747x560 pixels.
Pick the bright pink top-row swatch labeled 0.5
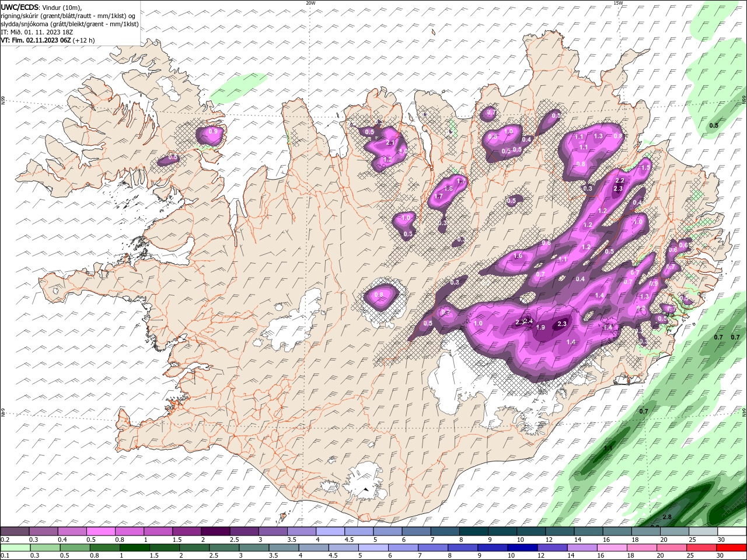(100, 531)
